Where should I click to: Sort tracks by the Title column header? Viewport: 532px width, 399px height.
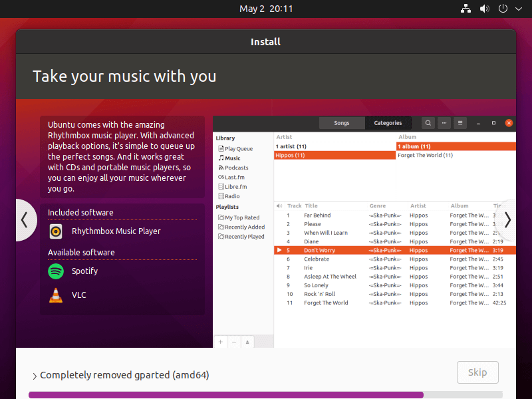tap(311, 205)
